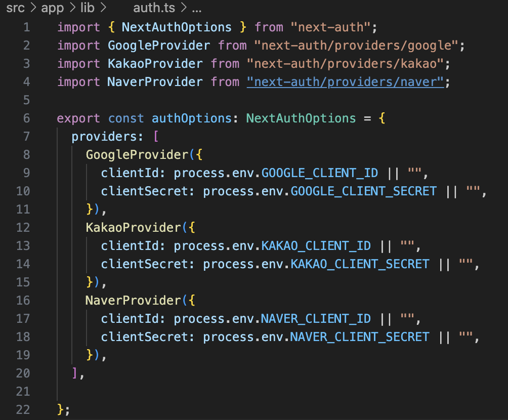Screen dimensions: 508x420
Task: Click the authOptions constant name
Action: [192, 118]
